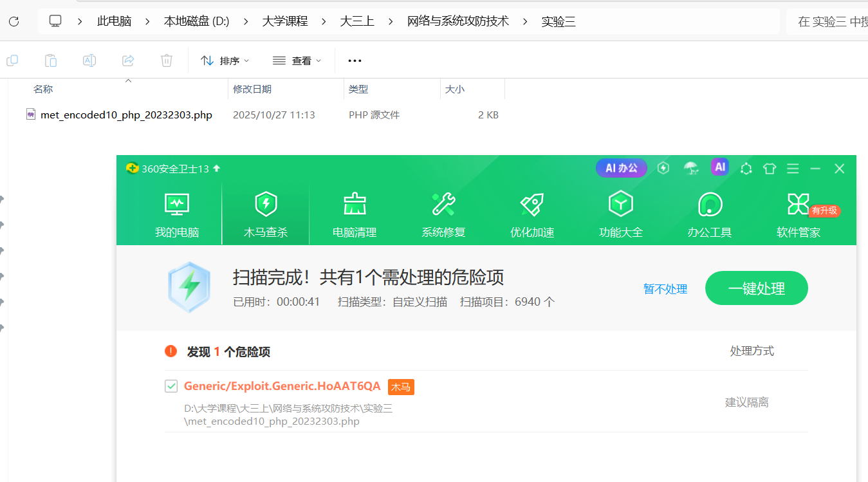
Task: Click 网络与系统攻防技术 in address path
Action: pos(458,21)
